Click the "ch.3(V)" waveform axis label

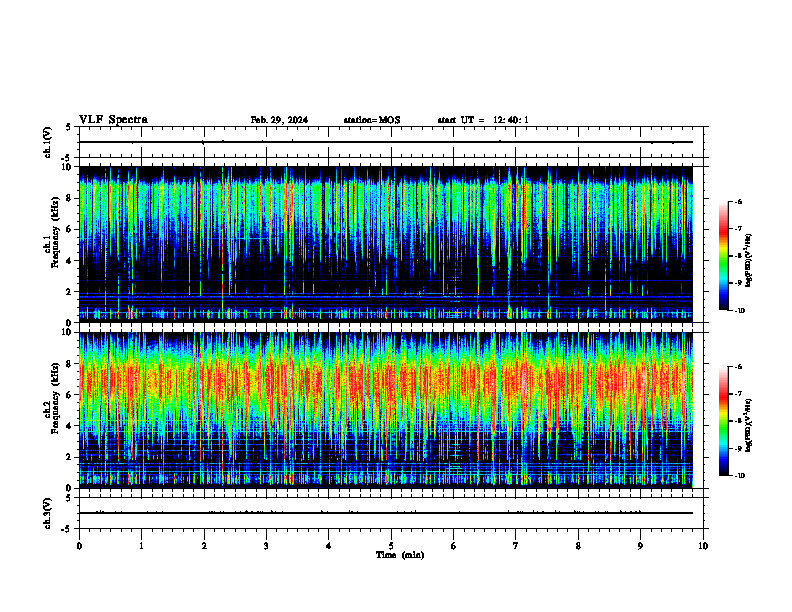(48, 513)
